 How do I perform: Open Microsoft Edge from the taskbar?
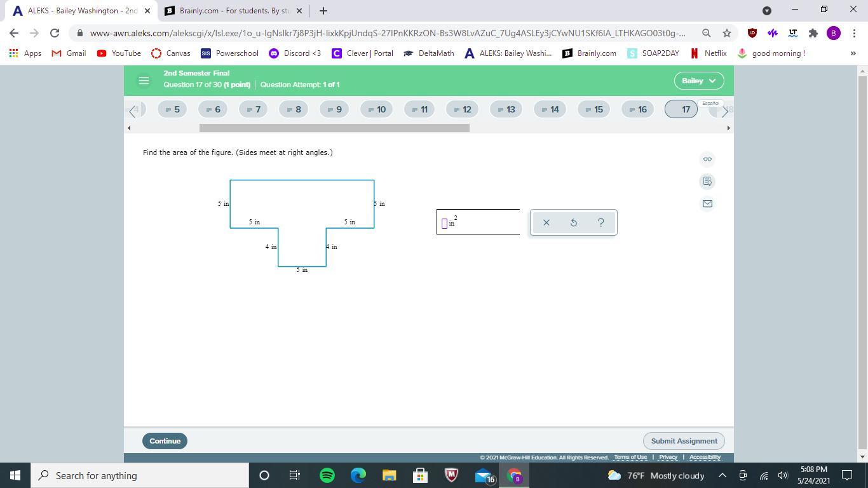click(x=358, y=475)
